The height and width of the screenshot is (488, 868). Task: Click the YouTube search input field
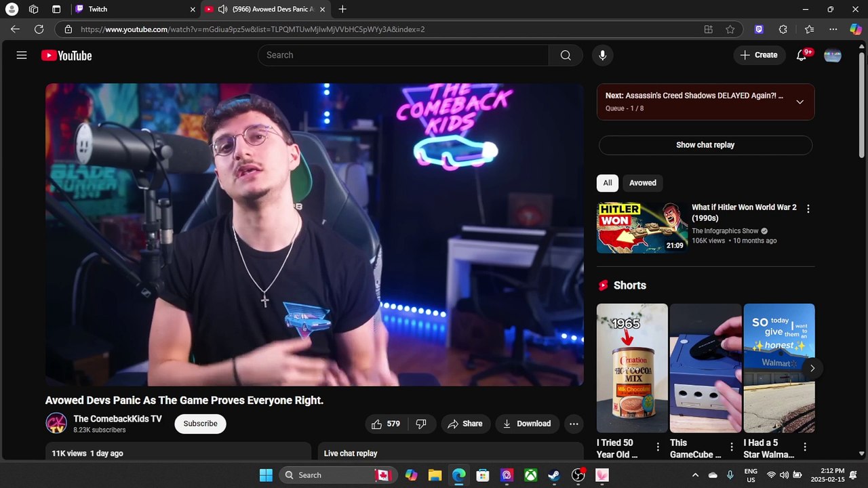[403, 56]
